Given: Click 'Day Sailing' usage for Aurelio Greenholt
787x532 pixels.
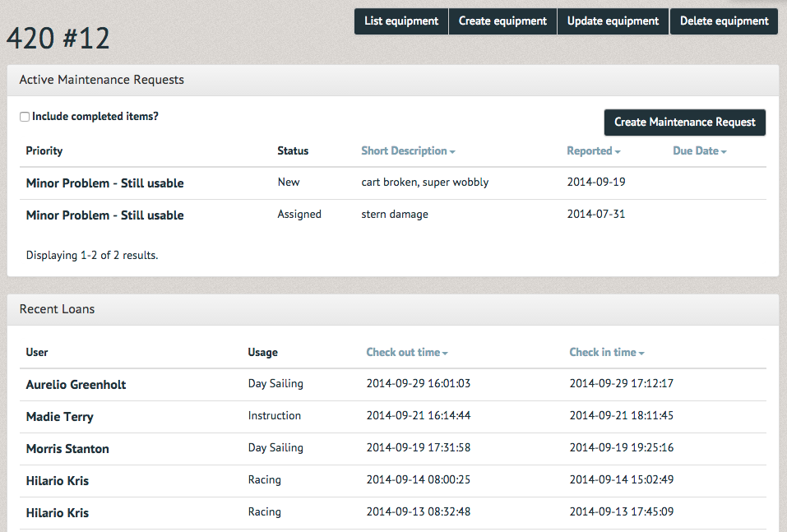Looking at the screenshot, I should tap(275, 383).
